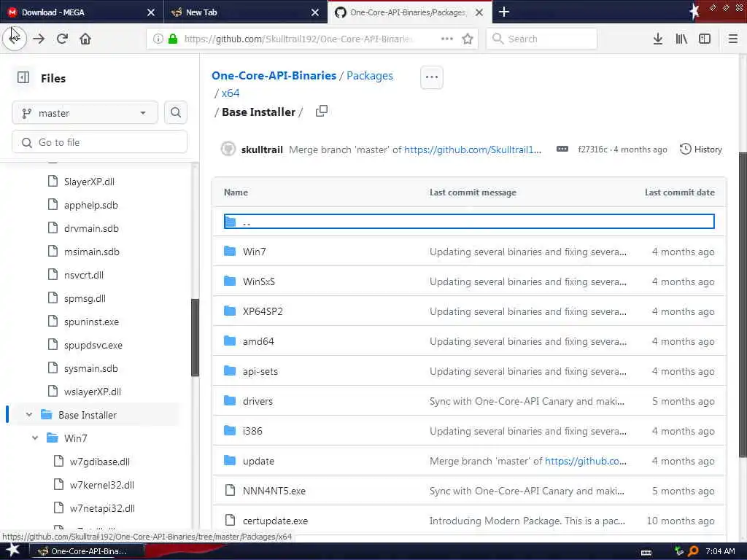Select SlayerXP.dll in the file tree
Screen dimensions: 747x560
pos(89,182)
